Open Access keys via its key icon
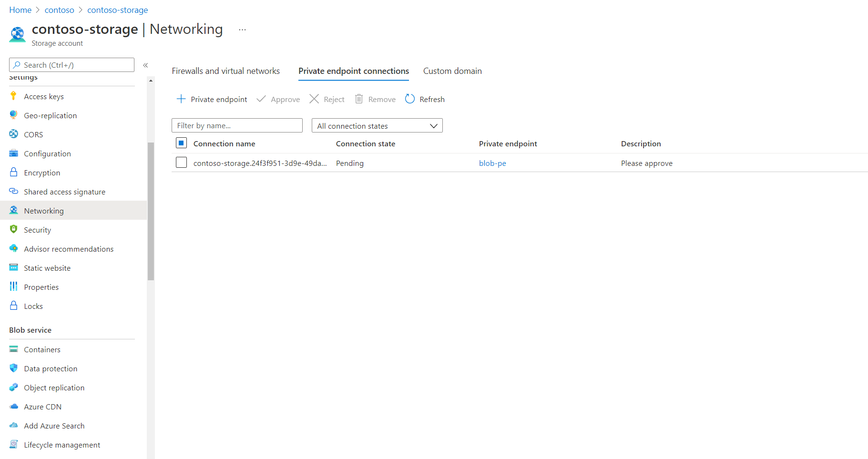Image resolution: width=868 pixels, height=459 pixels. 13,96
